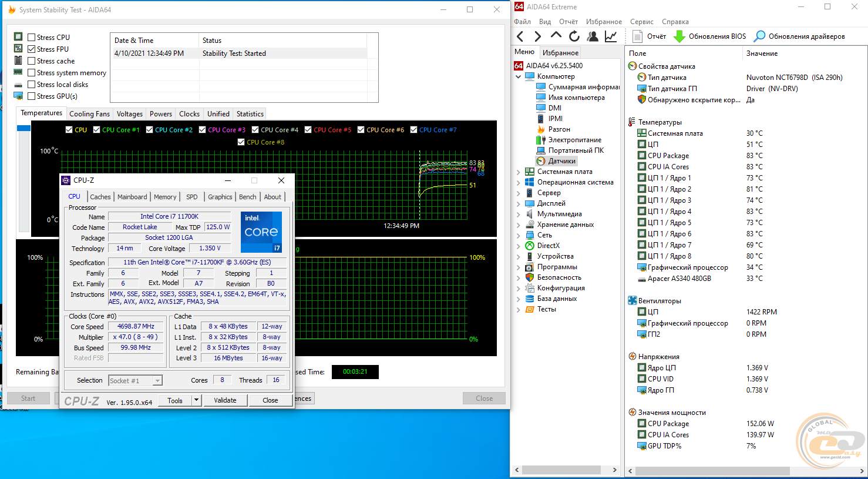This screenshot has height=479, width=868.
Task: Click the Stress FPU icon
Action: 18,48
